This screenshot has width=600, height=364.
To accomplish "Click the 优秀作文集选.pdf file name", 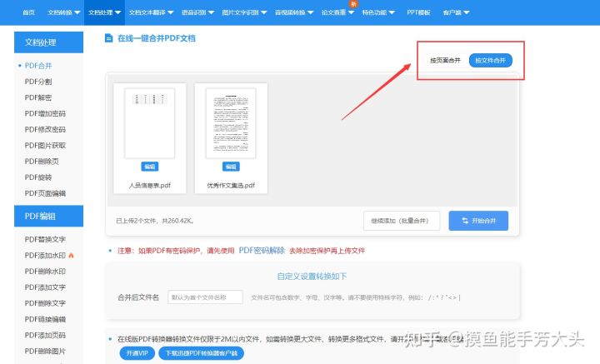I will (x=231, y=186).
